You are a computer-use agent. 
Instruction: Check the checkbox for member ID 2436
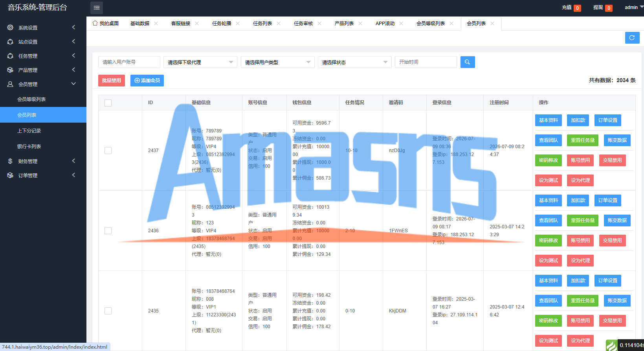point(108,231)
